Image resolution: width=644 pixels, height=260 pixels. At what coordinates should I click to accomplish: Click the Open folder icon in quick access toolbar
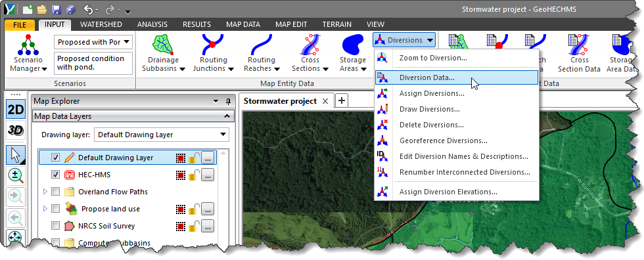42,9
